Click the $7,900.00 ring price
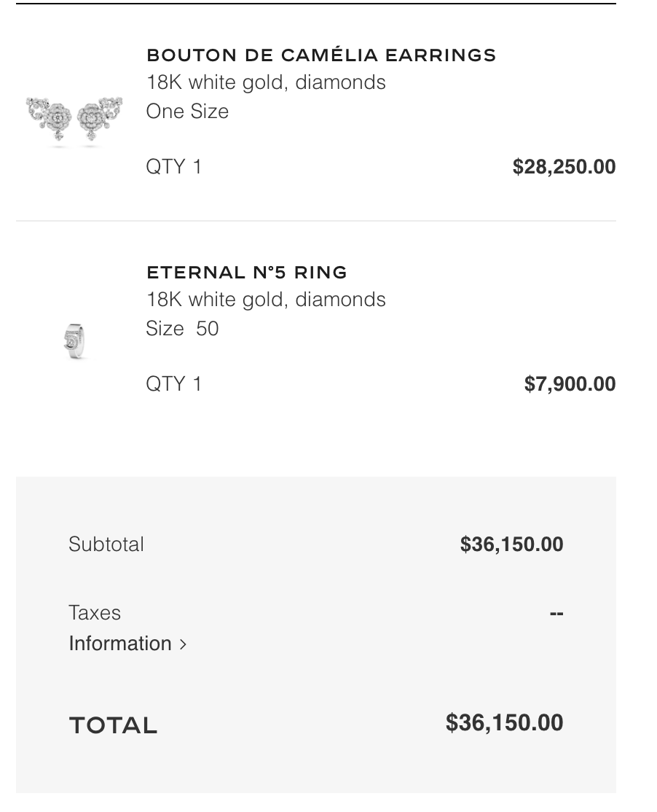Viewport: 657px width, 812px height. pyautogui.click(x=570, y=384)
